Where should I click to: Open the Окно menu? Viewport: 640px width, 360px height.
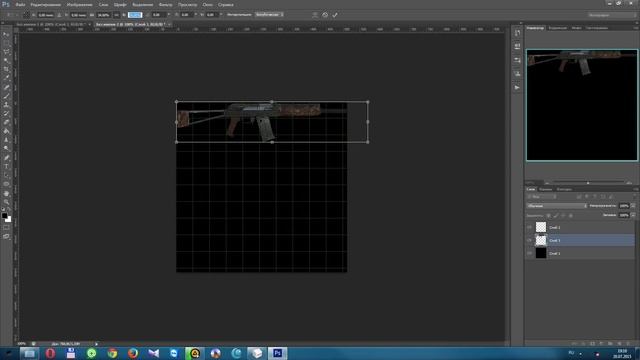208,4
